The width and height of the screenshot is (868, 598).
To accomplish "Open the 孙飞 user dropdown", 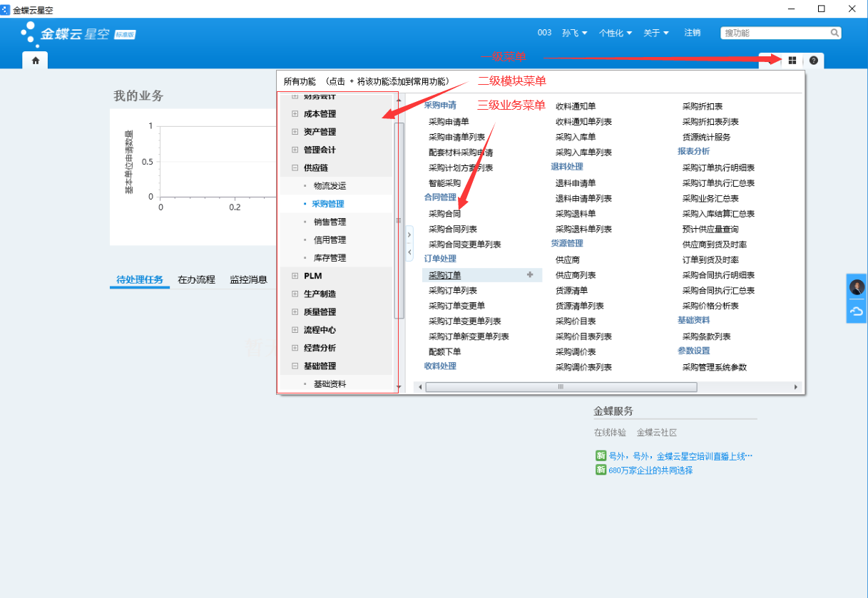I will click(575, 33).
